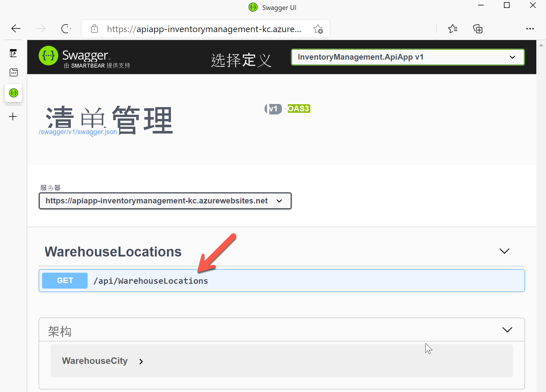Screen dimensions: 546x392
Task: Click the browser collections icon
Action: (478, 29)
